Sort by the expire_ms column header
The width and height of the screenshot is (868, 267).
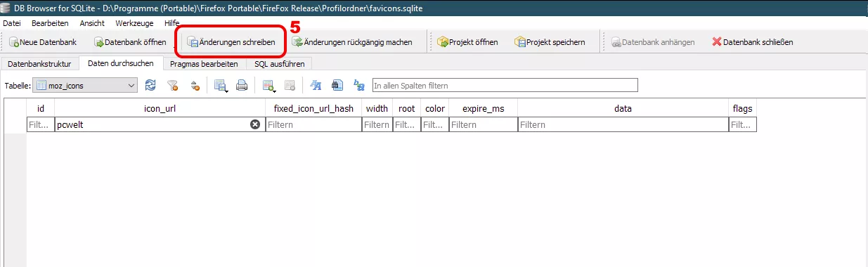tap(484, 109)
